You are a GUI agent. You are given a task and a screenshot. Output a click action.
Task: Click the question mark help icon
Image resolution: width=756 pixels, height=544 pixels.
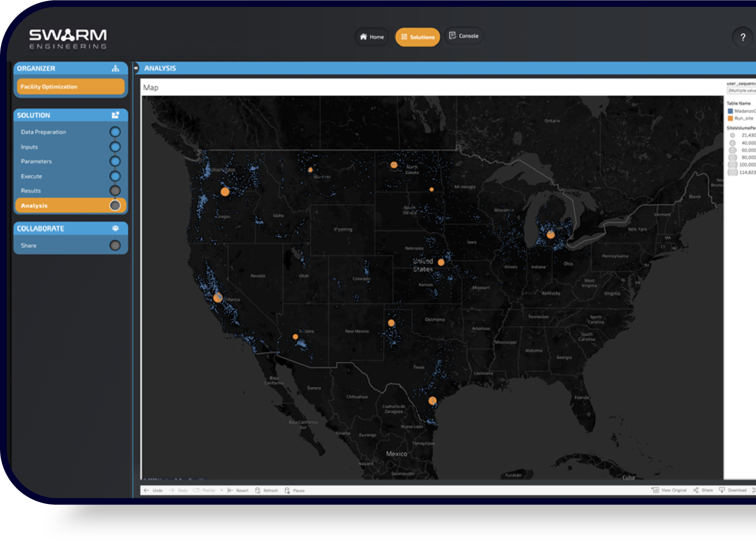tap(743, 37)
